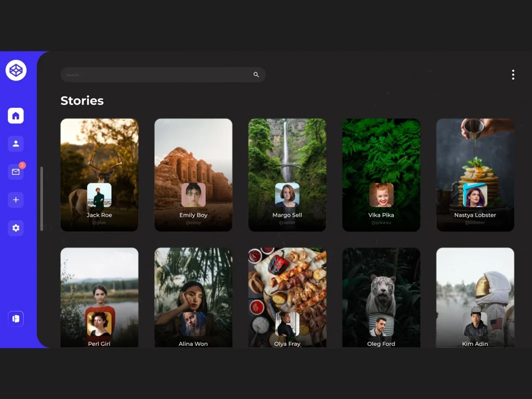Click inside the Search field
532x399 pixels.
(163, 74)
